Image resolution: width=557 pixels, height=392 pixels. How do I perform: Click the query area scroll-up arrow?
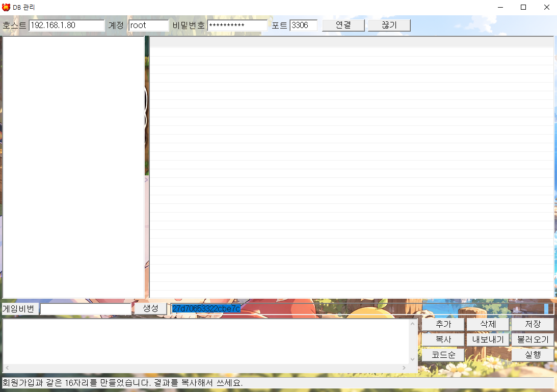[x=412, y=324]
